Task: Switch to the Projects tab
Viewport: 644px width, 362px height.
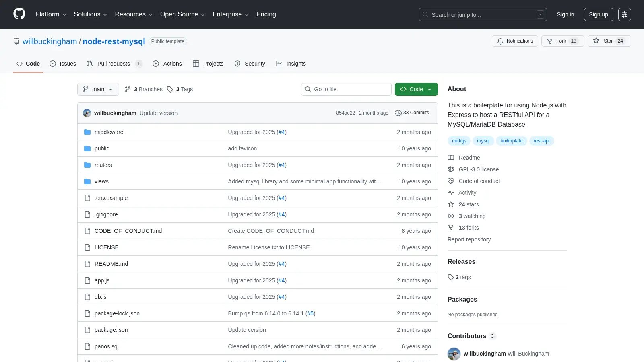Action: [x=208, y=64]
